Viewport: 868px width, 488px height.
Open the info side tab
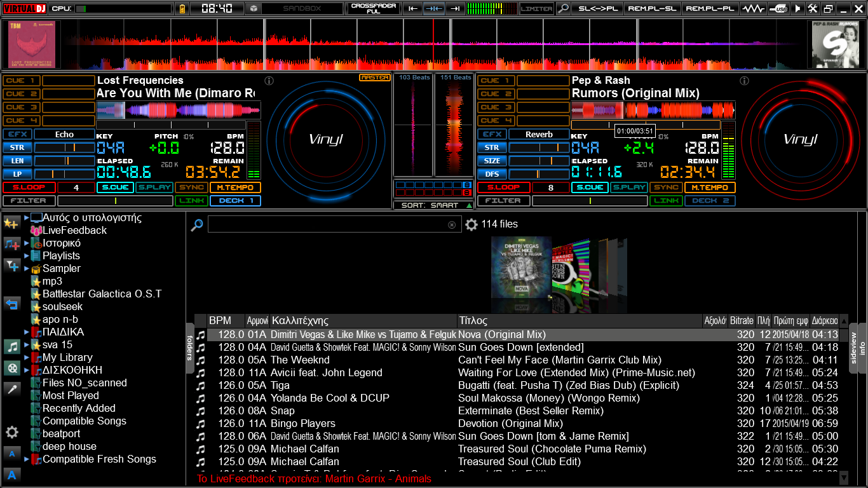(x=863, y=348)
